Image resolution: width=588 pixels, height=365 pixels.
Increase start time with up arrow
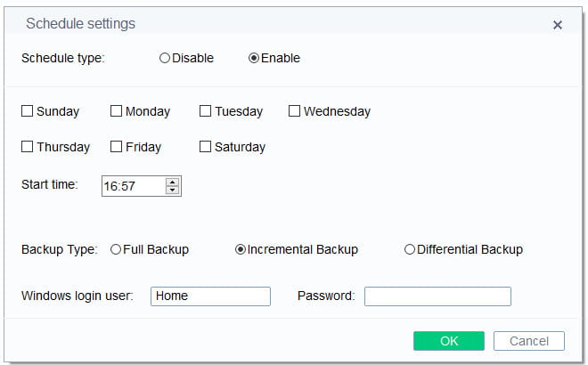click(x=173, y=182)
